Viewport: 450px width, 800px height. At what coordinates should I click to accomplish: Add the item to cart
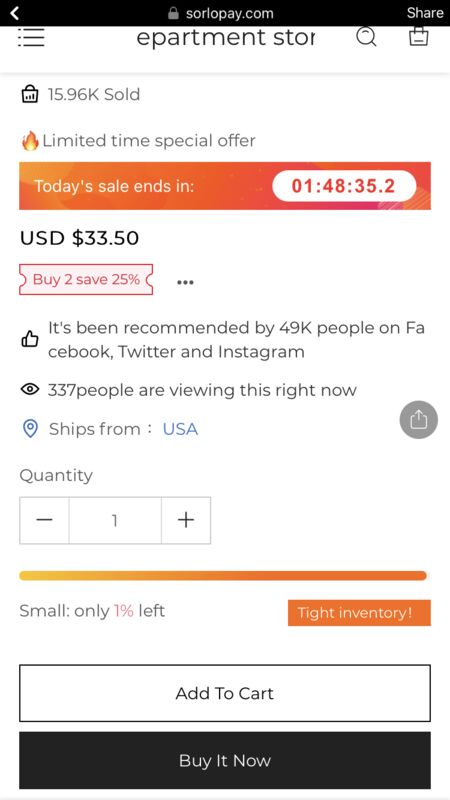[x=225, y=693]
